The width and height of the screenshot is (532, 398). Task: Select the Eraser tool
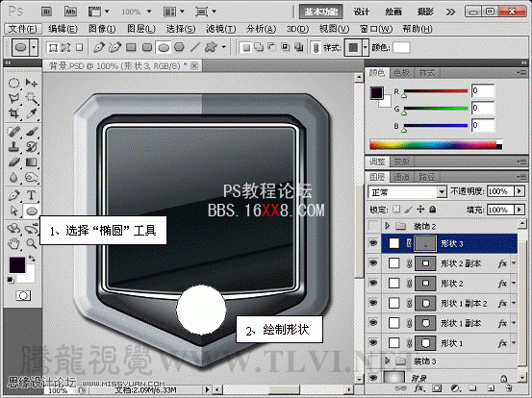coord(13,162)
